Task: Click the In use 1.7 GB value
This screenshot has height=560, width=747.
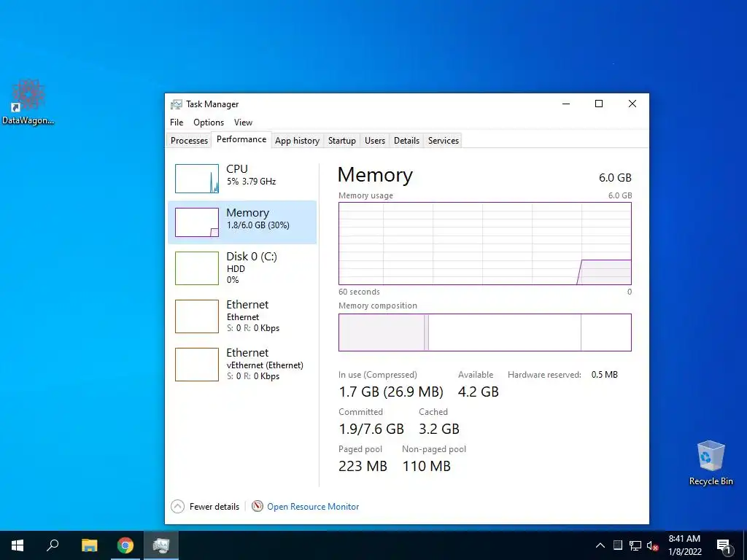Action: point(391,392)
